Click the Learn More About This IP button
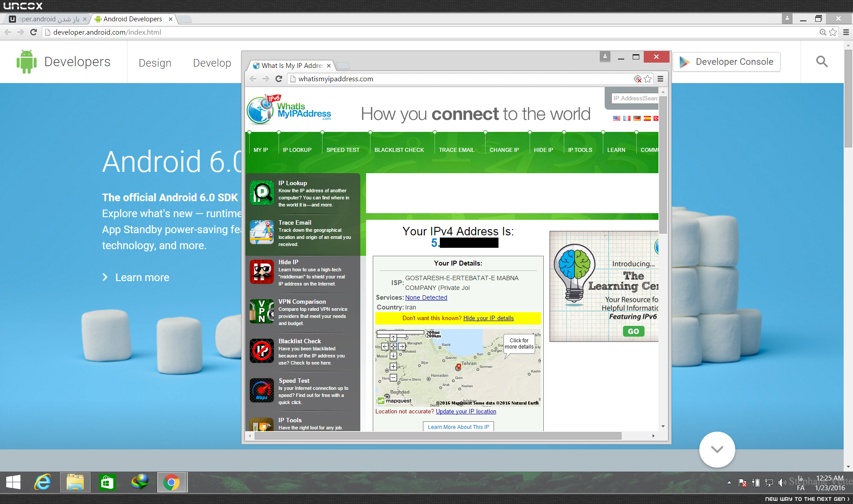This screenshot has height=504, width=853. click(x=458, y=427)
